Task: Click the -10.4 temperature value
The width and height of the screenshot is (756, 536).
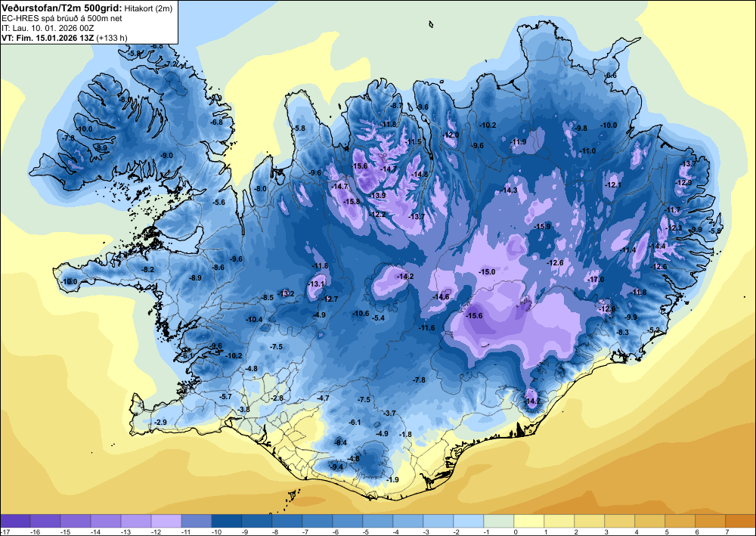Action: pyautogui.click(x=254, y=320)
